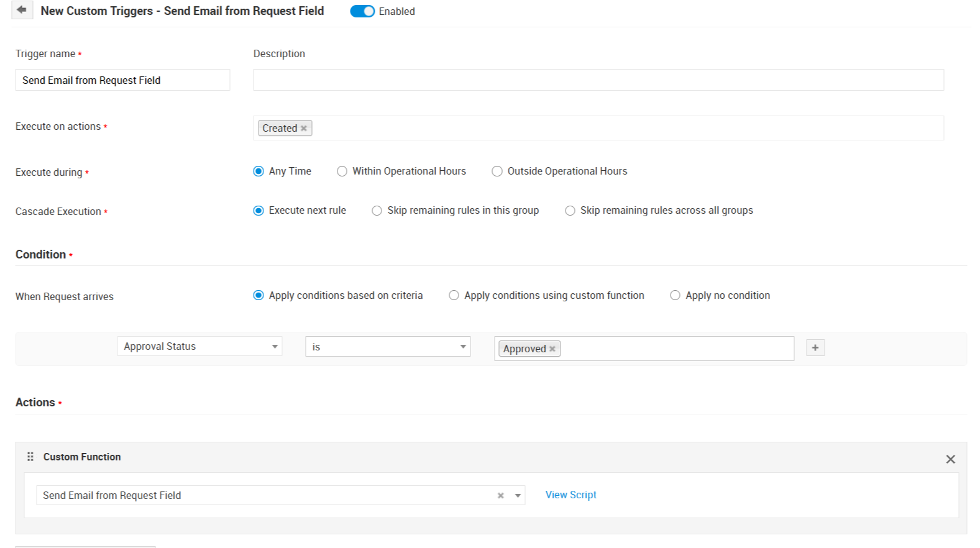The image size is (980, 548).
Task: Select Within Operational Hours option
Action: pos(342,171)
